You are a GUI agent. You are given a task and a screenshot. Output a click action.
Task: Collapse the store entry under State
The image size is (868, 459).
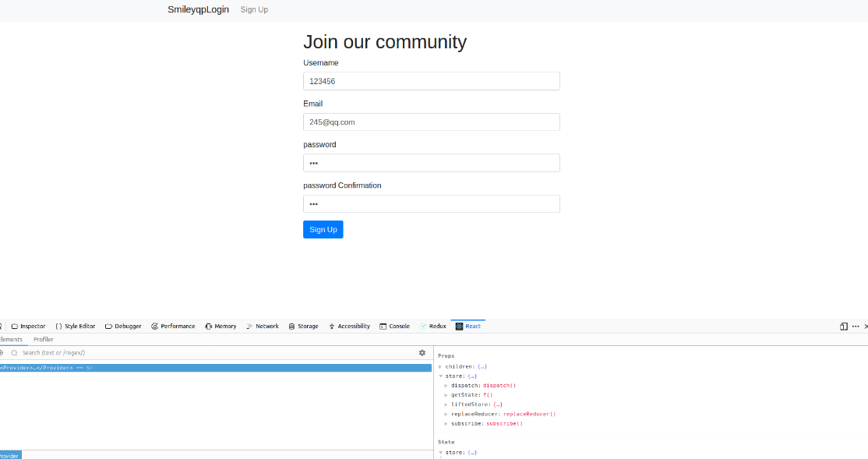441,452
